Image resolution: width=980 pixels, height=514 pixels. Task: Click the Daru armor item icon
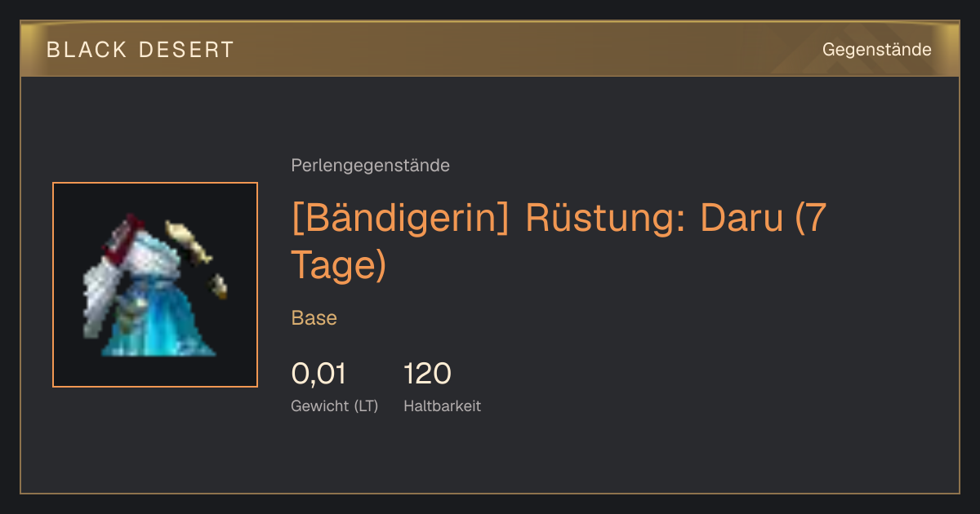coord(155,285)
